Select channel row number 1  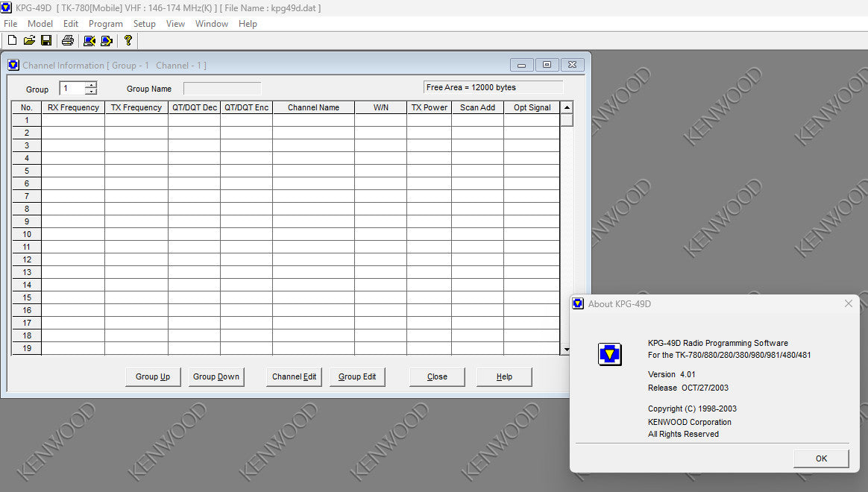coord(27,120)
